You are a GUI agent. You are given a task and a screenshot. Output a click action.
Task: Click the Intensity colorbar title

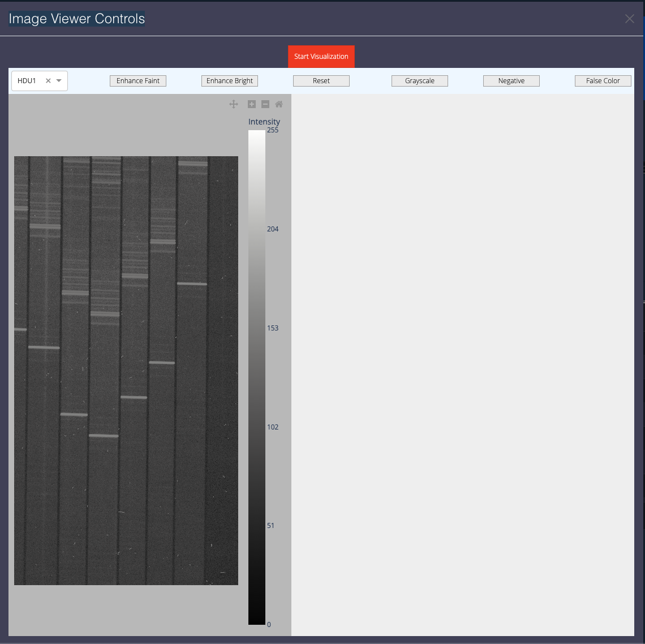point(264,122)
